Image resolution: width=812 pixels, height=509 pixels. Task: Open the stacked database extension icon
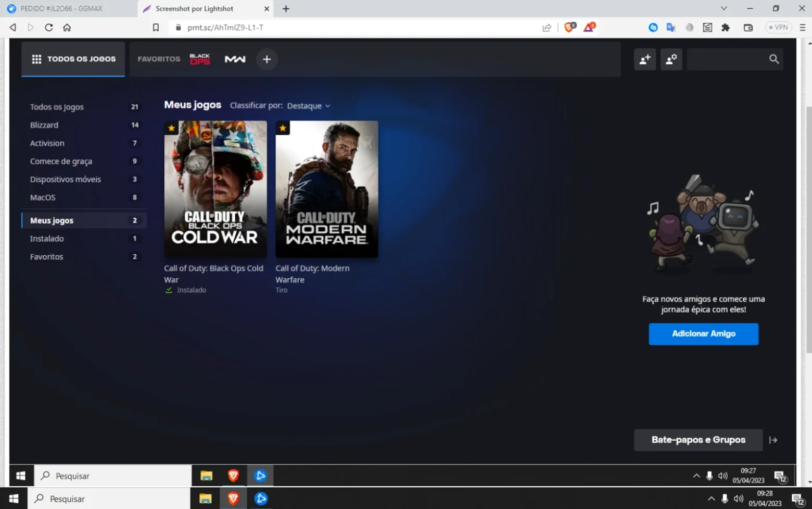tap(707, 28)
